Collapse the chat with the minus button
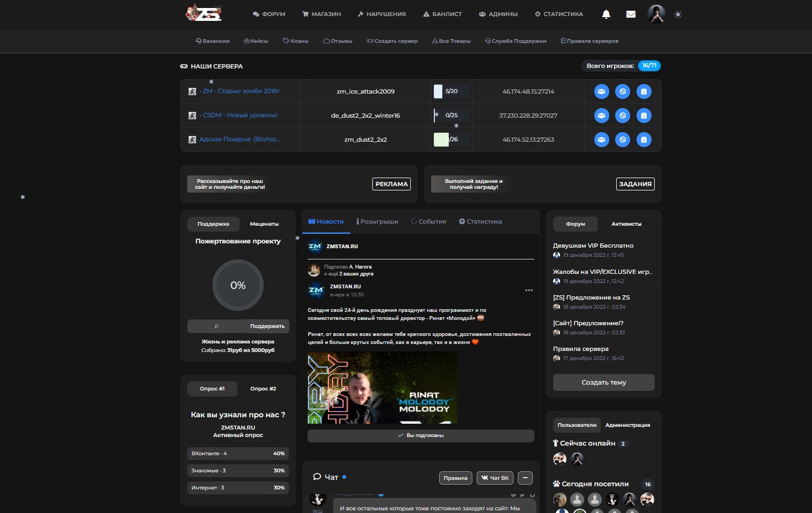The width and height of the screenshot is (812, 513). point(525,478)
